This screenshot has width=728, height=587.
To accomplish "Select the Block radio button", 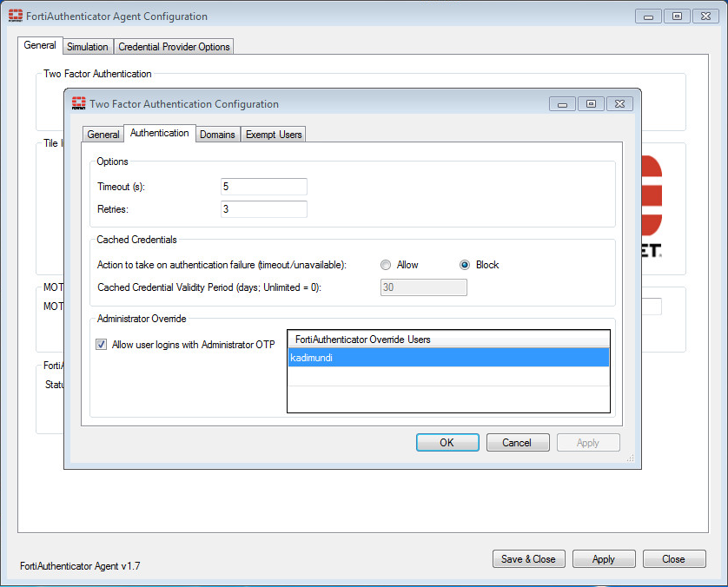I will pyautogui.click(x=465, y=265).
